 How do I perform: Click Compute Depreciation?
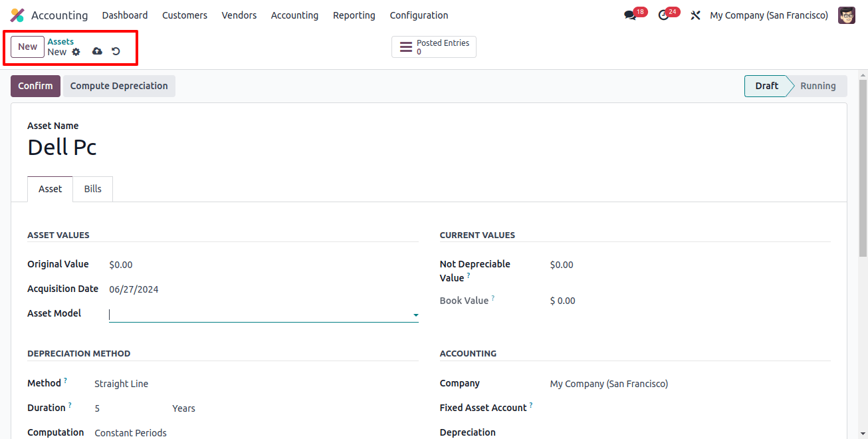coord(118,86)
